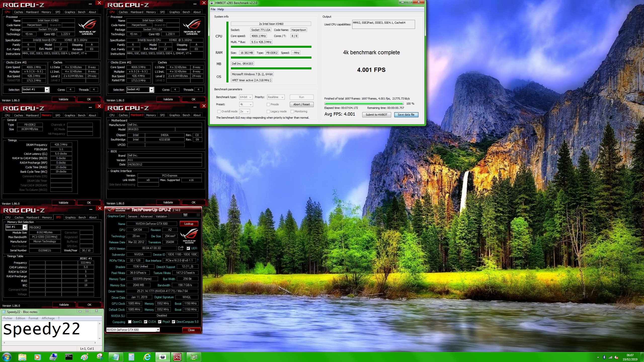Click the ROG logo in GPU-Z
Screen dimensions: 644x362
click(189, 236)
